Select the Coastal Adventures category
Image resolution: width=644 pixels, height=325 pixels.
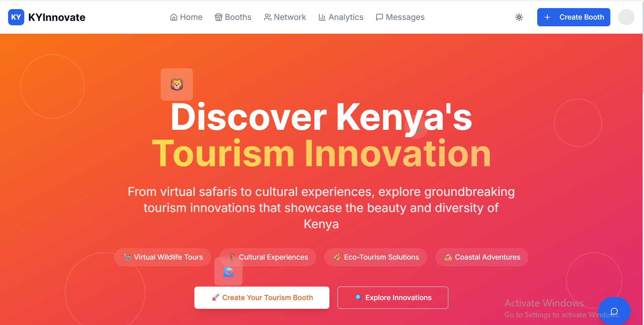pyautogui.click(x=481, y=257)
